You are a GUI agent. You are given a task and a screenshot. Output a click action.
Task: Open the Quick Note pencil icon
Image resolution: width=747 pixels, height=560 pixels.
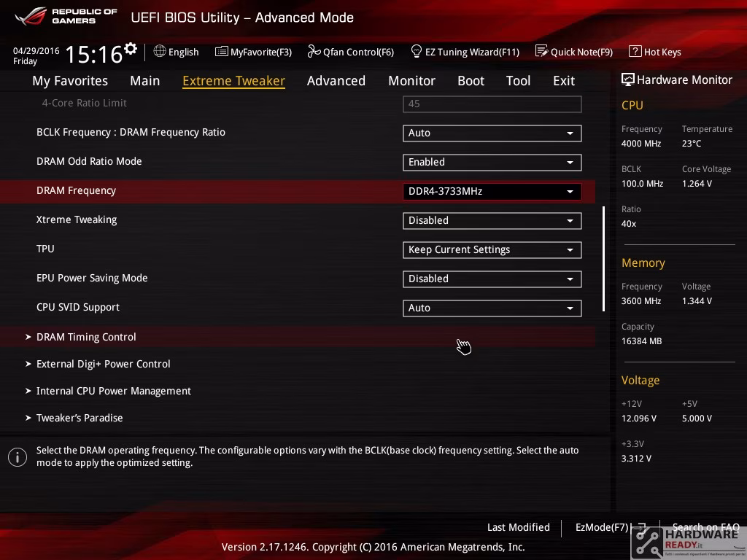pyautogui.click(x=542, y=51)
